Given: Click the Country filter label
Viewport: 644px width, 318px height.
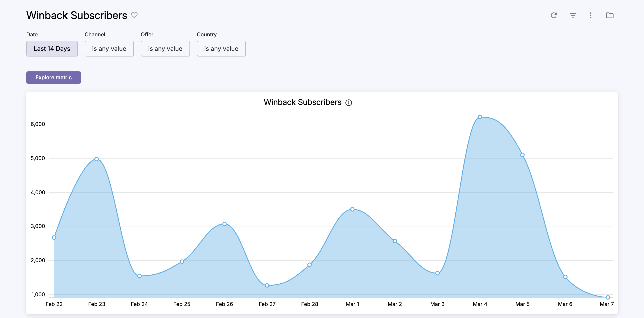Looking at the screenshot, I should click(207, 35).
